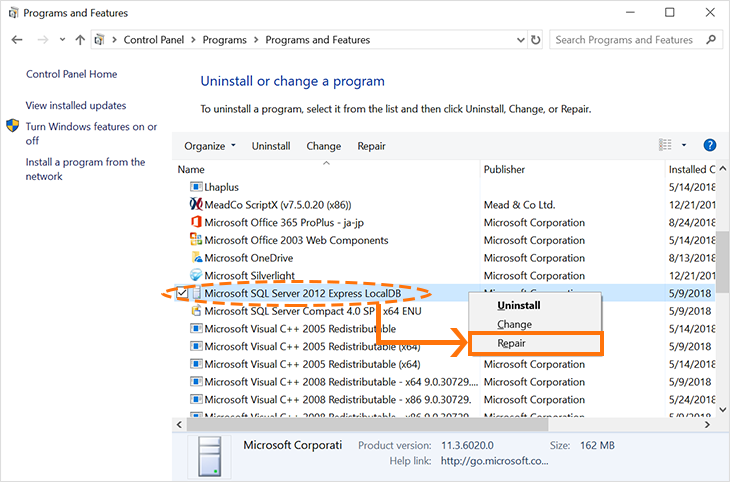Click the Microsoft OneDrive icon
Viewport: 730px width, 482px height.
point(196,258)
